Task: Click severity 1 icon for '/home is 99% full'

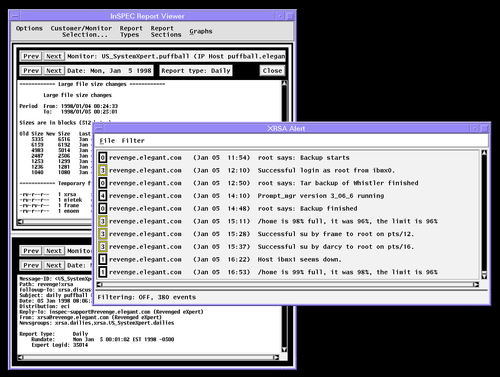Action: coord(103,272)
